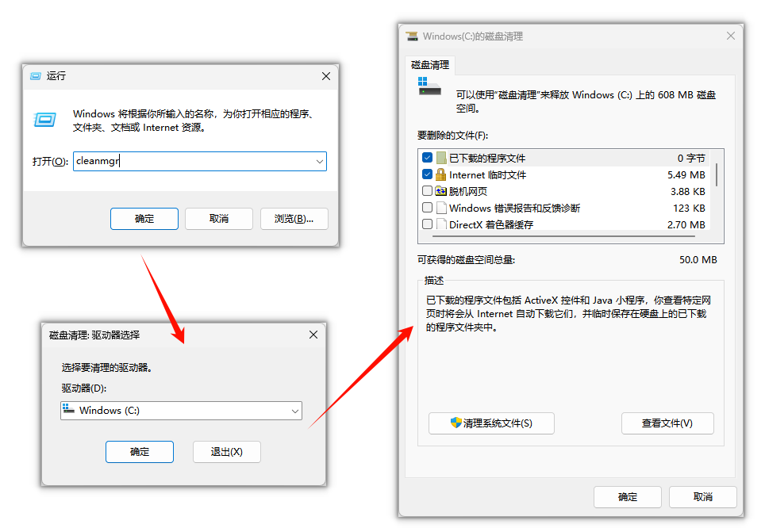Uncheck the 已下载的程序文件 checkbox
This screenshot has height=532, width=765.
coord(427,158)
